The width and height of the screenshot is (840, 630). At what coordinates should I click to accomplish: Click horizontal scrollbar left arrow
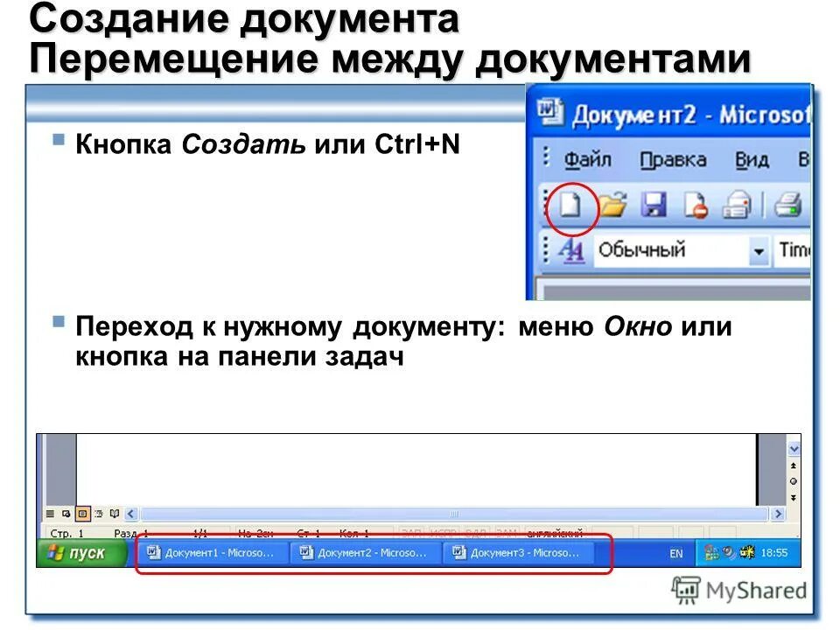pyautogui.click(x=132, y=514)
